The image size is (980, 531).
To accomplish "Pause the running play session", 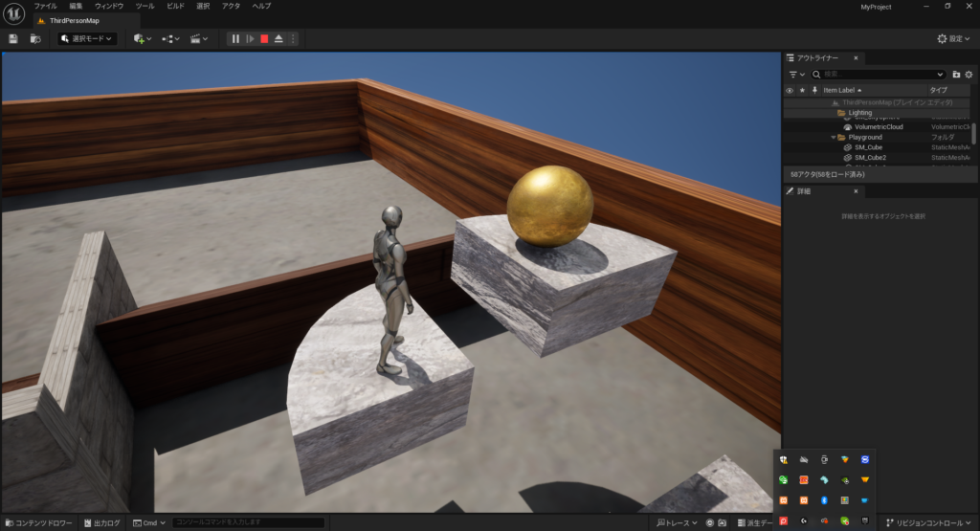I will [235, 39].
